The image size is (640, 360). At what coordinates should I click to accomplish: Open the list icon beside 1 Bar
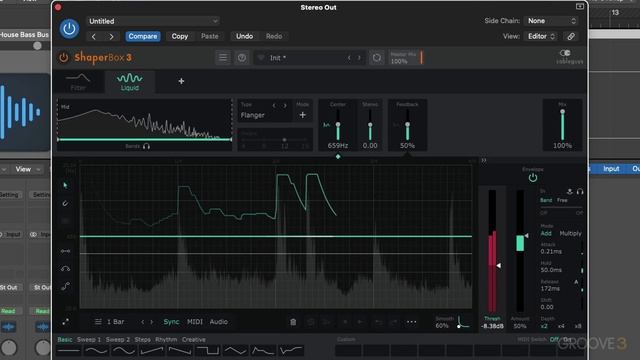click(98, 322)
